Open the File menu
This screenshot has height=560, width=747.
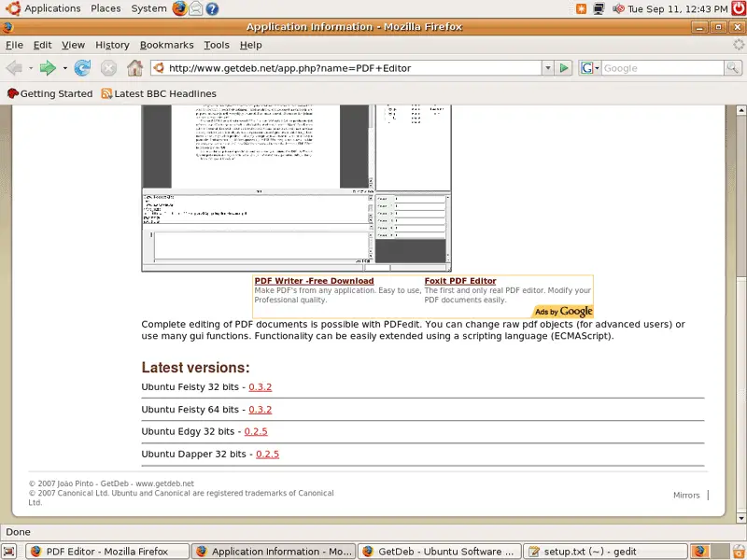point(14,45)
